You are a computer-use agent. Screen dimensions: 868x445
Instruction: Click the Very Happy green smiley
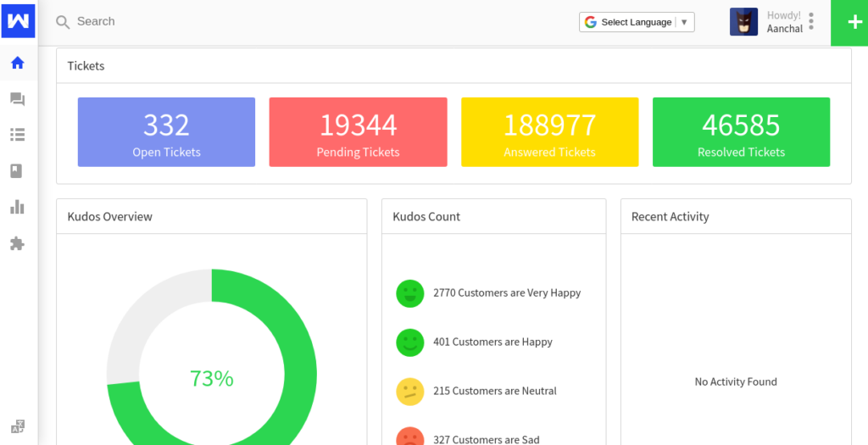[x=409, y=293]
